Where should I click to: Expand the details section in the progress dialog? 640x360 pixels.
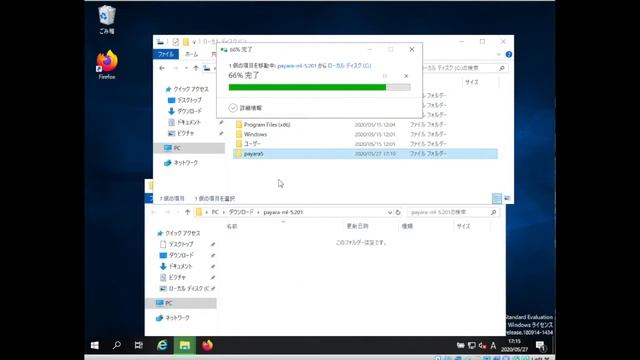coord(245,108)
